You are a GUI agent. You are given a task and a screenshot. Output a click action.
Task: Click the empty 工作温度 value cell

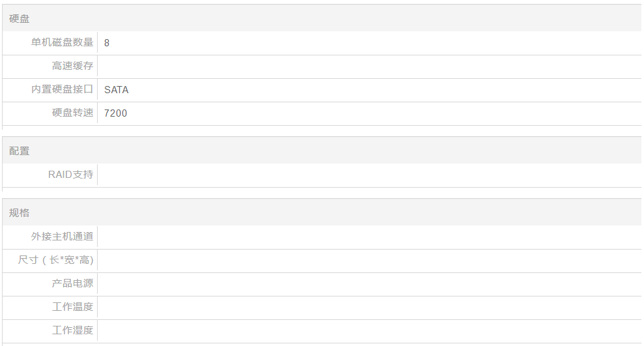click(368, 307)
